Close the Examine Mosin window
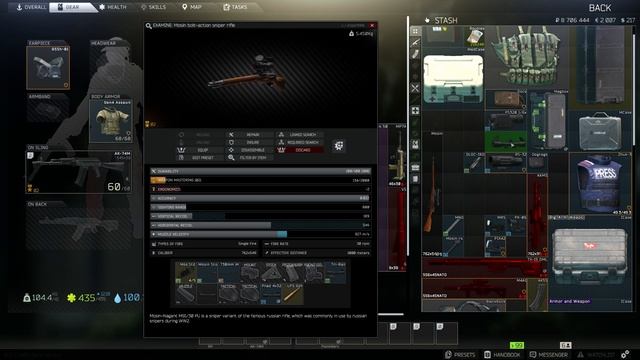Viewport: 640px width, 360px height. [x=372, y=25]
